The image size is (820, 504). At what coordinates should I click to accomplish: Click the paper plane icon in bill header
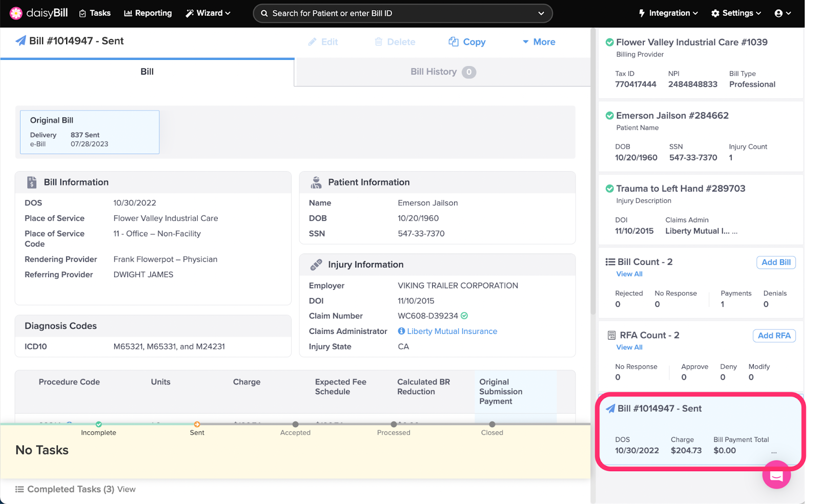coord(20,41)
